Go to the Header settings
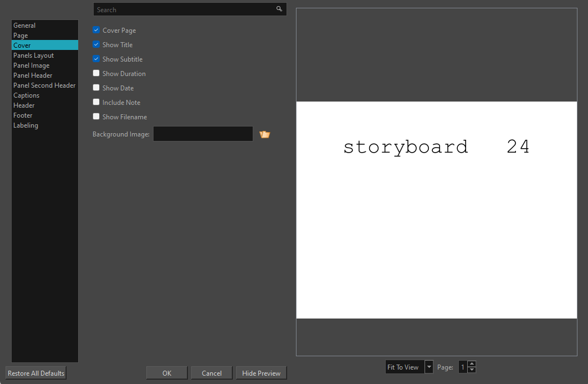Screen dimensions: 588x384 click(x=45, y=105)
